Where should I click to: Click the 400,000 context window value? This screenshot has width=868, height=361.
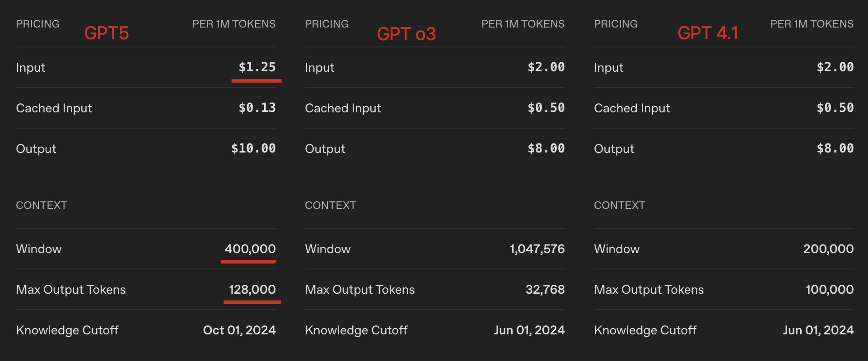pyautogui.click(x=250, y=249)
